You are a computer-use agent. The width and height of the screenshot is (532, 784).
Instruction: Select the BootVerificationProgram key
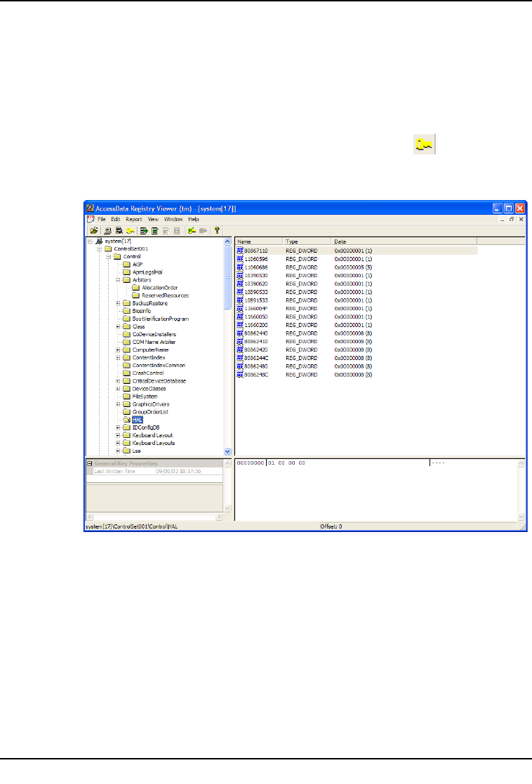[160, 319]
